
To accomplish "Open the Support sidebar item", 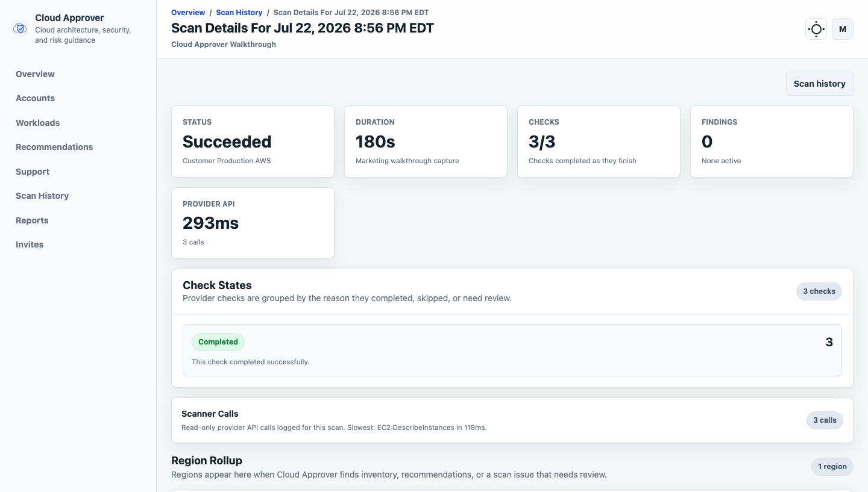I will (x=33, y=172).
